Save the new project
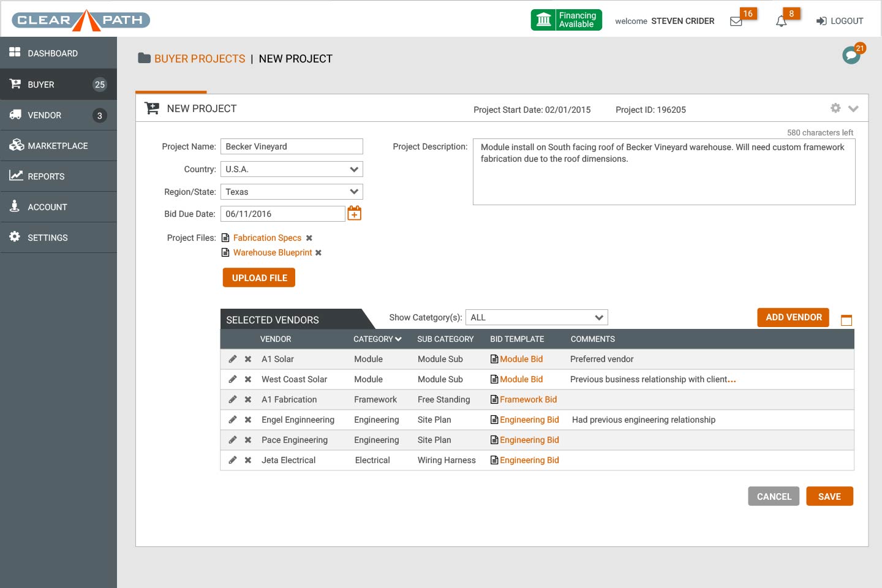 pos(829,496)
